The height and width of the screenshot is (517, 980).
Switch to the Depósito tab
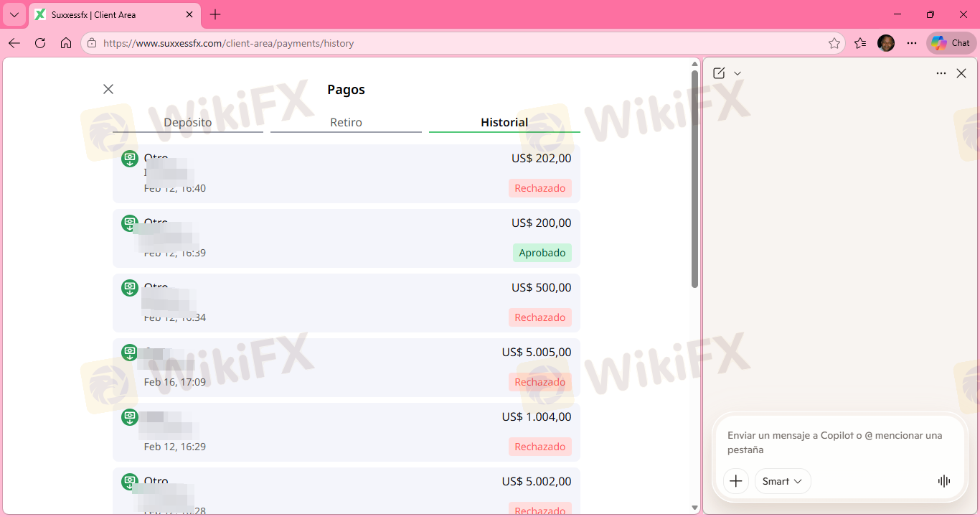(x=188, y=123)
